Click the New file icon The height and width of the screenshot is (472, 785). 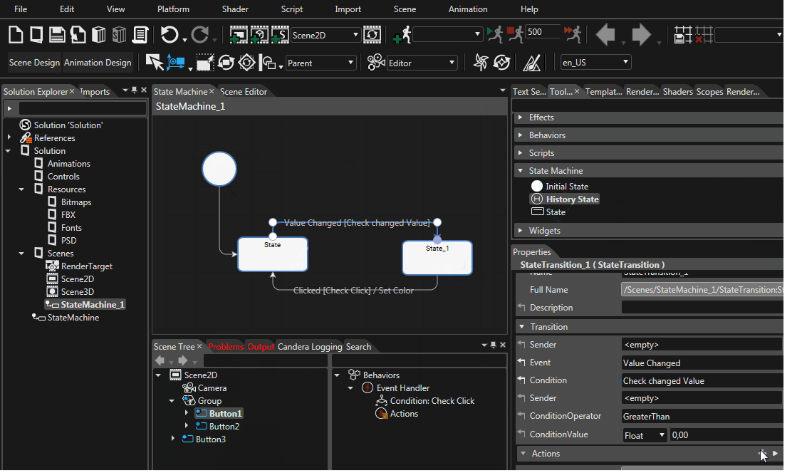tap(16, 35)
